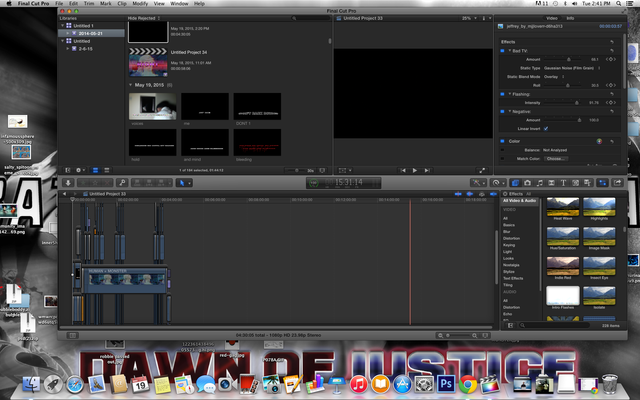
Task: Turn off the Flashing effect checkbox
Action: click(503, 94)
